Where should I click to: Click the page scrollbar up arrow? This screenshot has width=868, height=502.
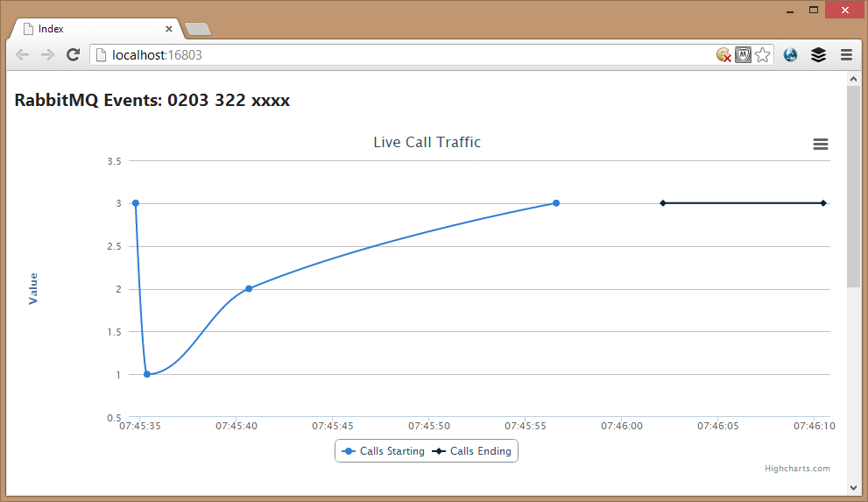click(x=853, y=79)
